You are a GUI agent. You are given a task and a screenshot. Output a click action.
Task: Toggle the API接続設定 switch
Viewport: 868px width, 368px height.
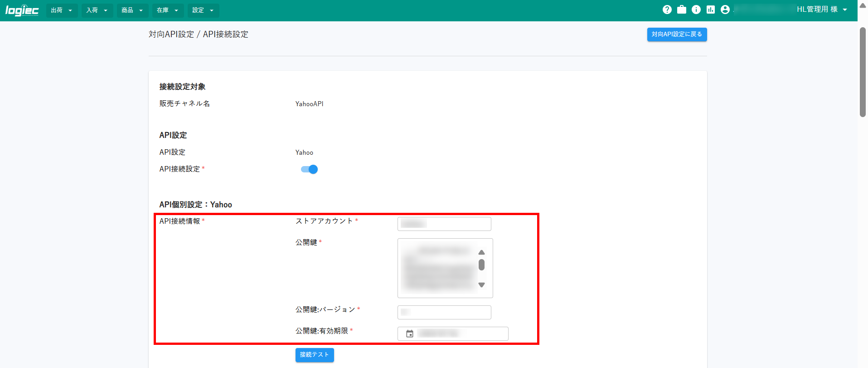click(309, 169)
